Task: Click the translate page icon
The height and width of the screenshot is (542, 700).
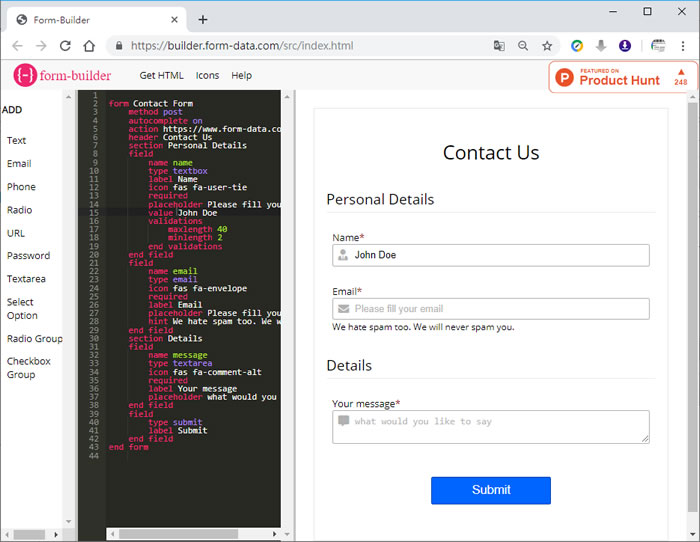Action: click(499, 46)
